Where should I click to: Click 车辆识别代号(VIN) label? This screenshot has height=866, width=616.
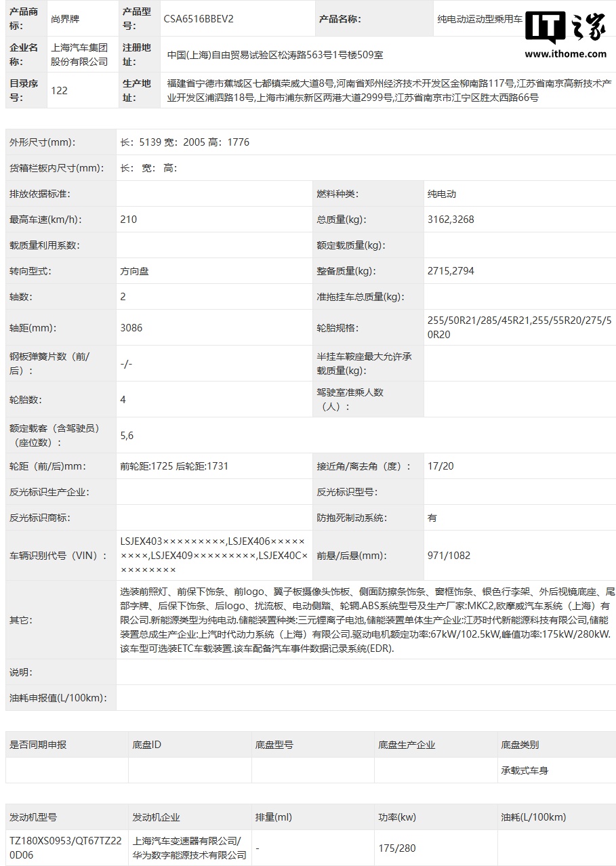pyautogui.click(x=58, y=556)
